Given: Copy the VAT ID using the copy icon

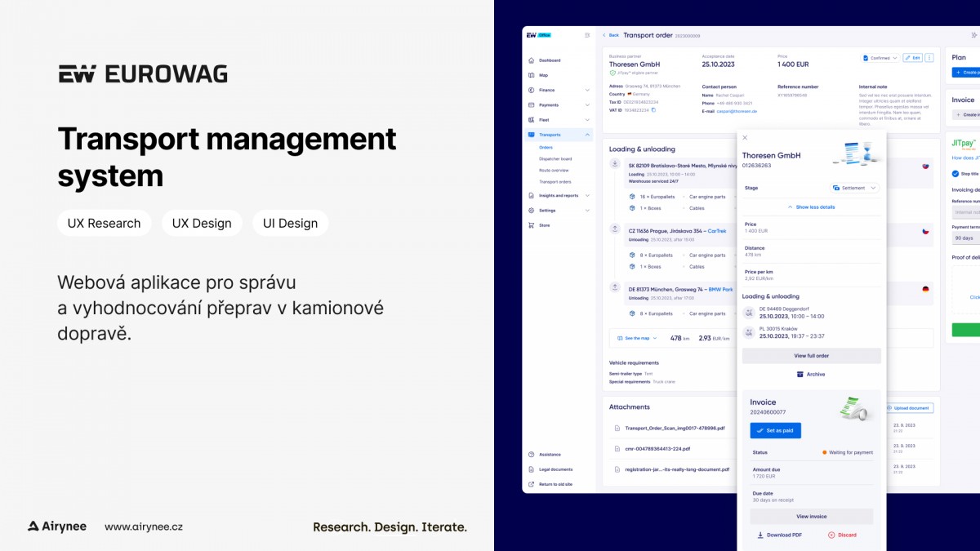Looking at the screenshot, I should click(653, 109).
